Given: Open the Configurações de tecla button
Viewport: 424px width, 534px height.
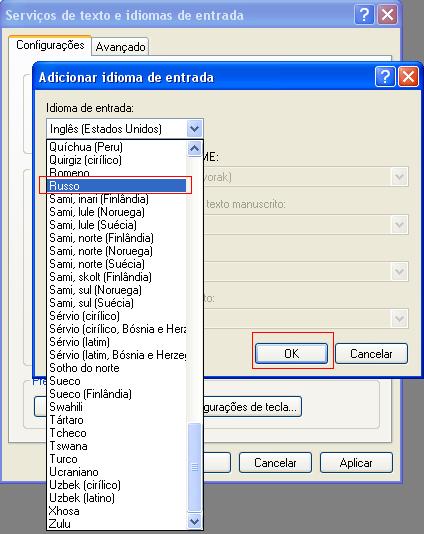Looking at the screenshot, I should click(x=252, y=407).
